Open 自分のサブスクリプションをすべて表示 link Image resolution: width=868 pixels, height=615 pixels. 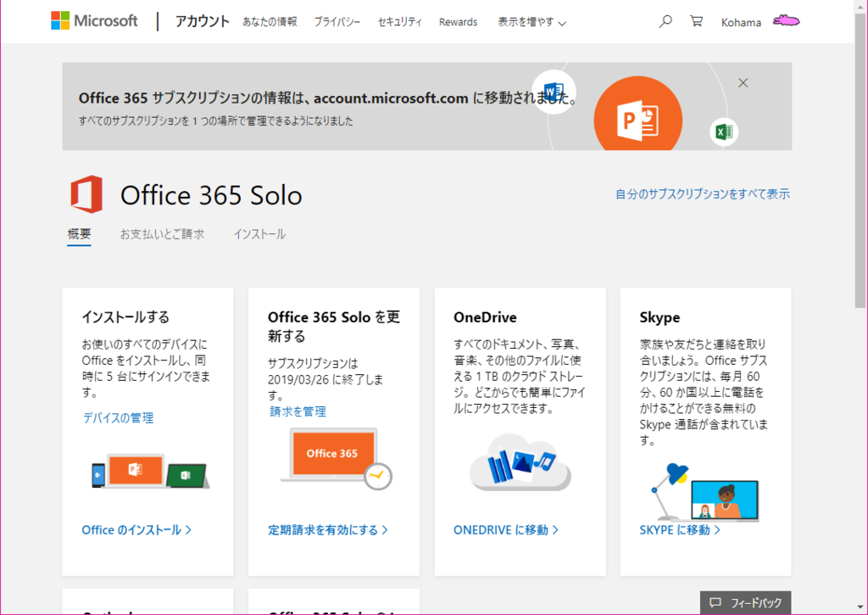coord(703,194)
